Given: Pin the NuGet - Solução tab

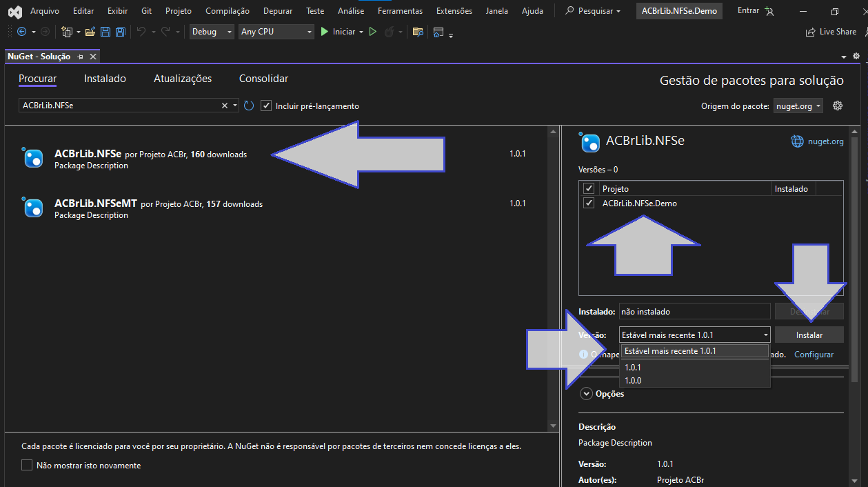Looking at the screenshot, I should (81, 57).
